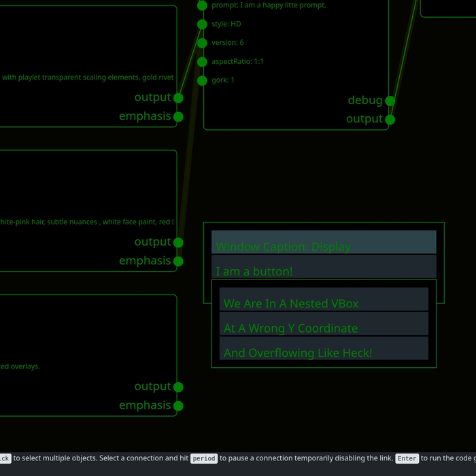Click emphasis port of overlays node
Viewport: 476px width, 476px height.
(x=178, y=406)
